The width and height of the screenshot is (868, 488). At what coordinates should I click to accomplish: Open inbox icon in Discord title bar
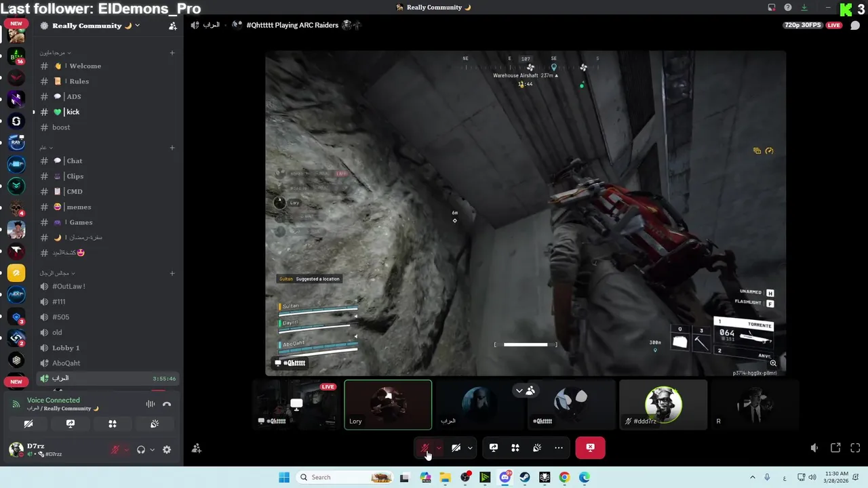pos(772,7)
